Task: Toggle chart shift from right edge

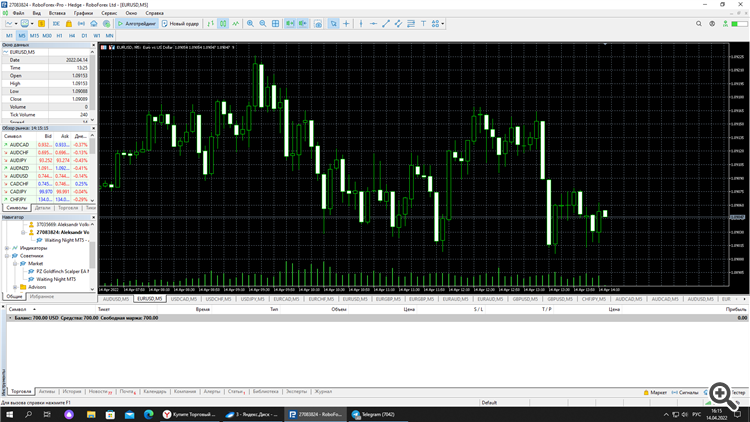Action: 303,23
